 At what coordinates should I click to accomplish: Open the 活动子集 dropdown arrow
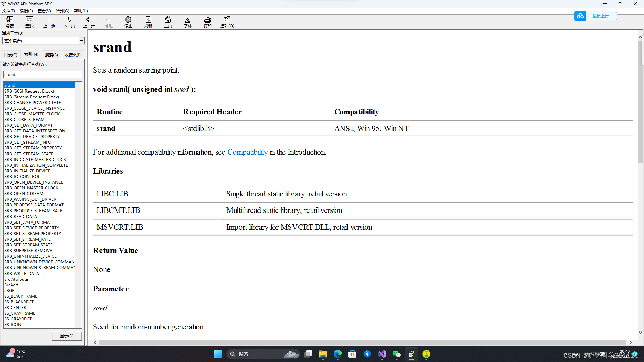[81, 41]
